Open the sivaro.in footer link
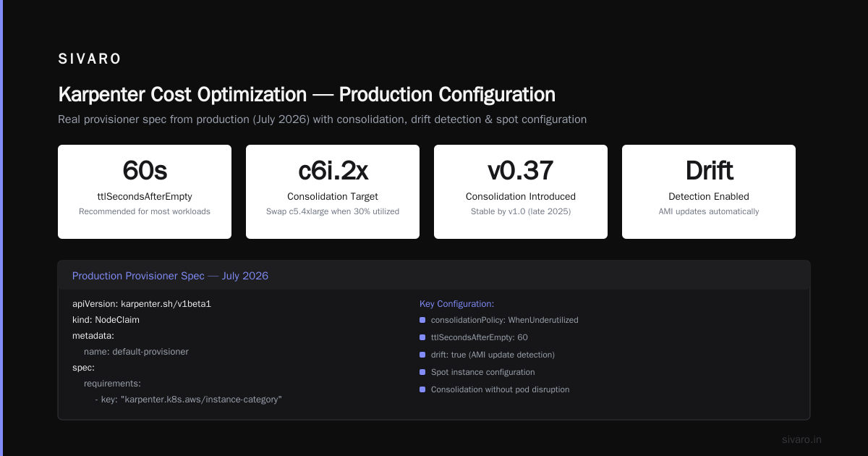 tap(802, 439)
